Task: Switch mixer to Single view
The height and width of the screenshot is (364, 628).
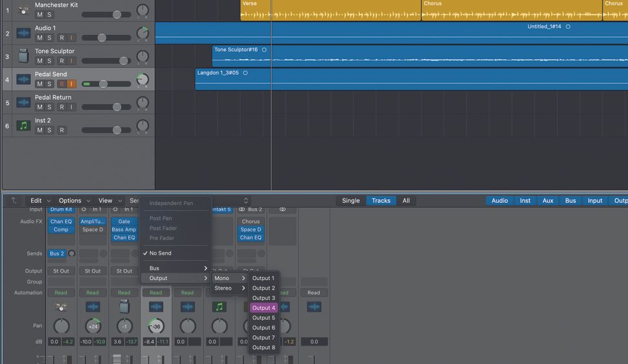Action: tap(351, 200)
